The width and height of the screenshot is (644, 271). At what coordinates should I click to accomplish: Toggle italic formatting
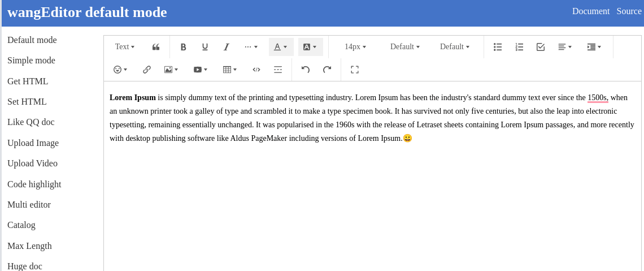226,47
